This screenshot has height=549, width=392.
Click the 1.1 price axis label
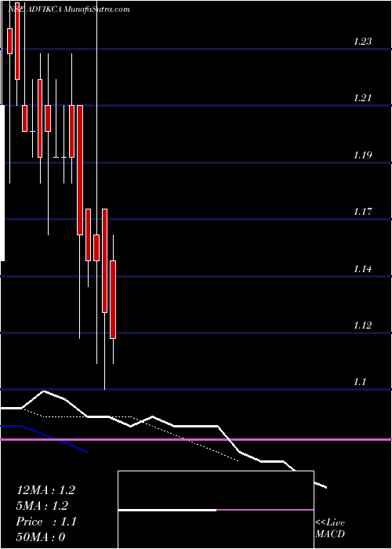[x=360, y=382]
